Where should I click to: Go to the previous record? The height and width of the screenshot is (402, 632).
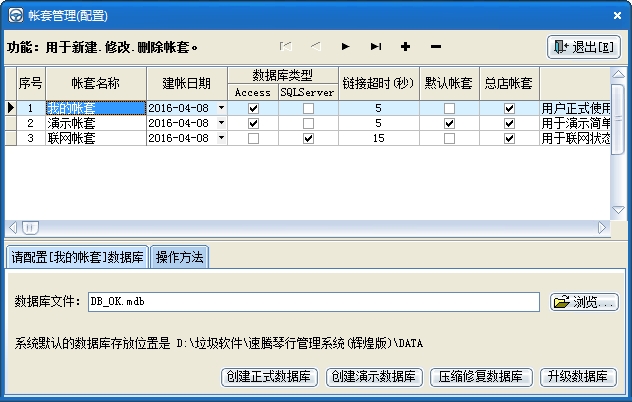tap(316, 47)
